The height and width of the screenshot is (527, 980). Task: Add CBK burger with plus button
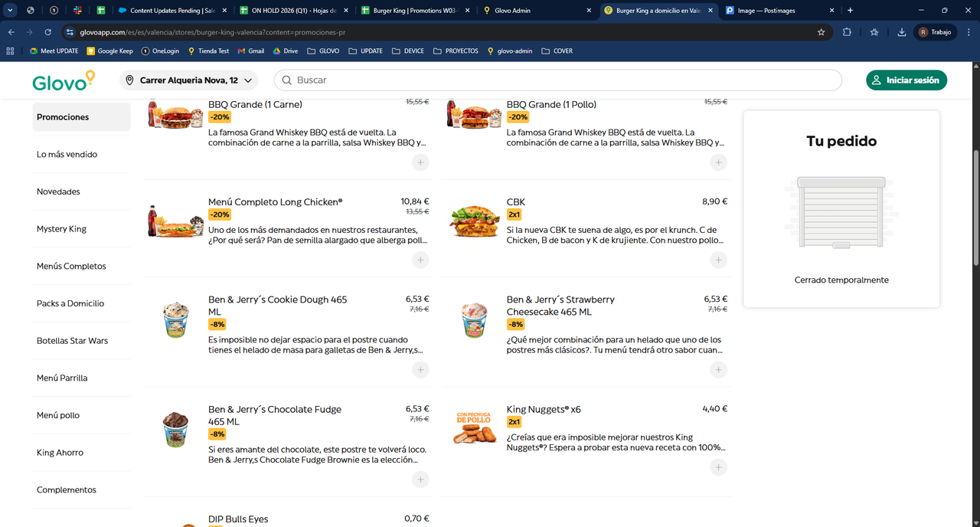[718, 260]
